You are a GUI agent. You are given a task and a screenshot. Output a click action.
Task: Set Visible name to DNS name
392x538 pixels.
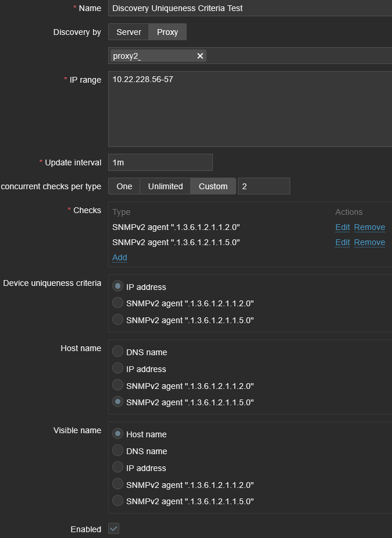tap(118, 451)
